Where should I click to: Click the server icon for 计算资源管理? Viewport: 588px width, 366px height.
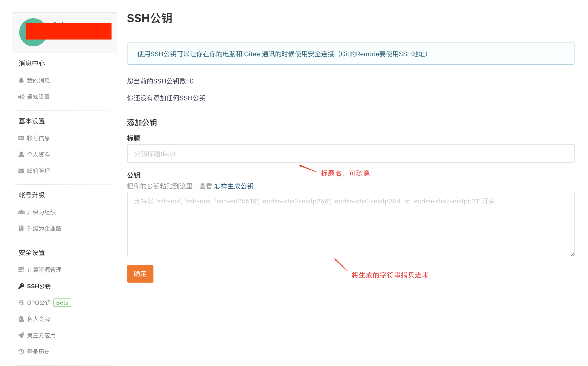(21, 270)
